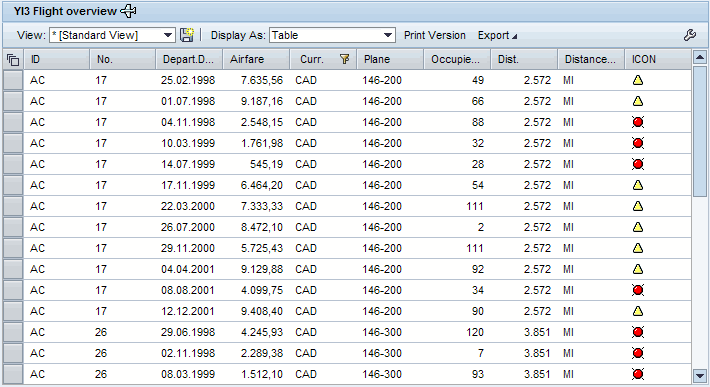Click the Dist. column header

coord(524,59)
